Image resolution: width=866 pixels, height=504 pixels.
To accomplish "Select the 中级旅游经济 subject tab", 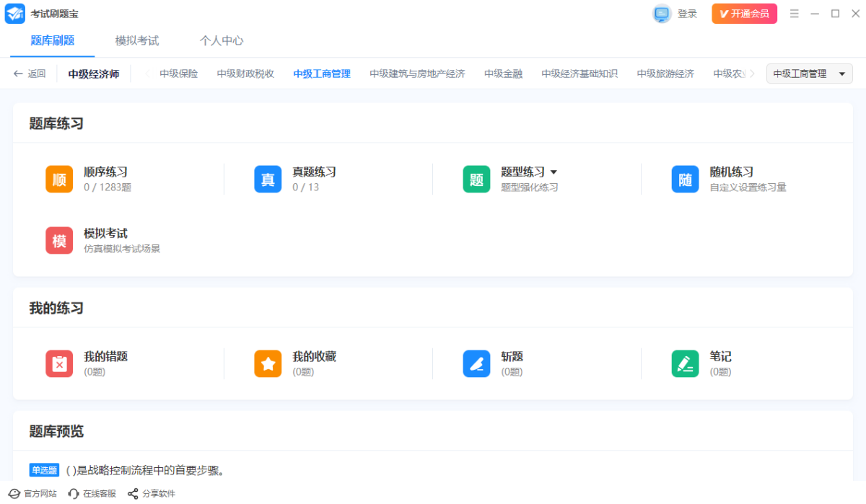I will [x=665, y=74].
